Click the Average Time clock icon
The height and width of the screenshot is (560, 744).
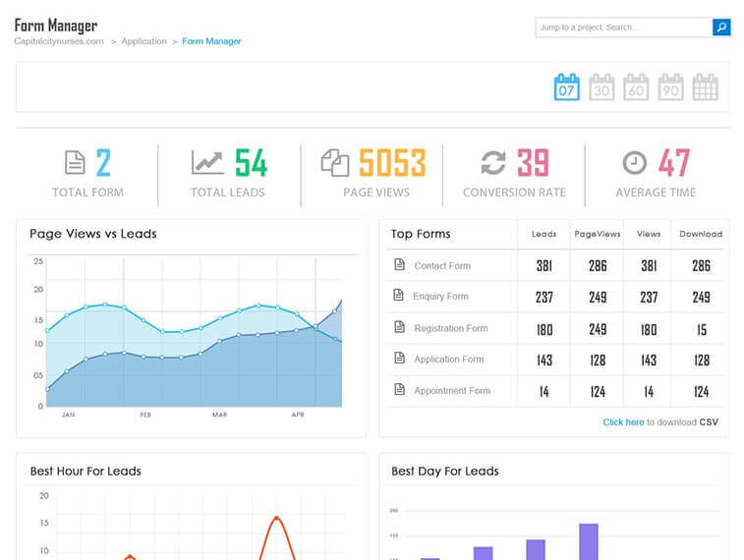635,162
